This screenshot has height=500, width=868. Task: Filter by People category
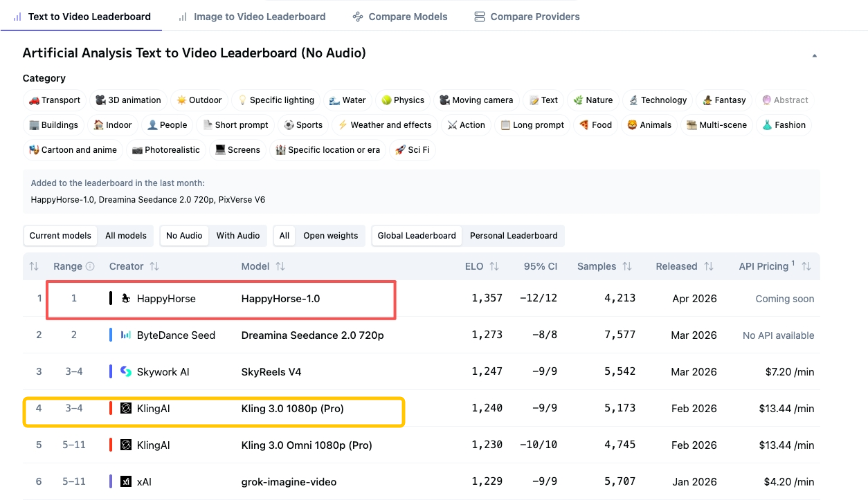(x=167, y=125)
